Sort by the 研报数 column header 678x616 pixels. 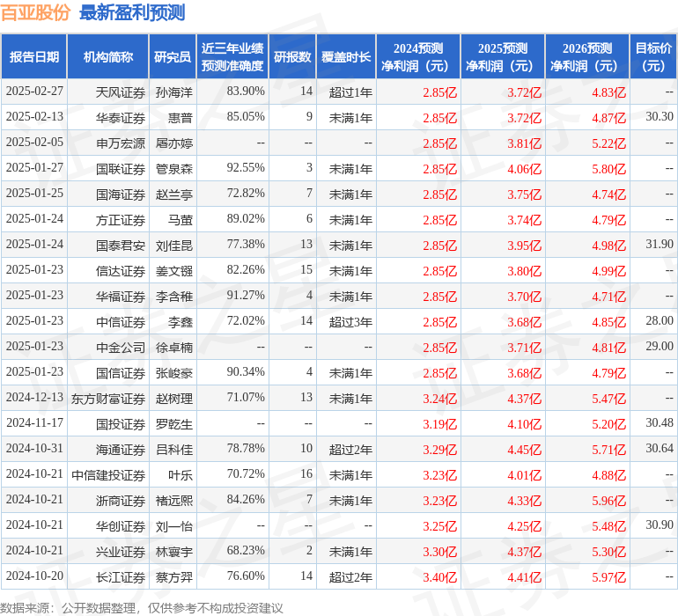point(292,57)
